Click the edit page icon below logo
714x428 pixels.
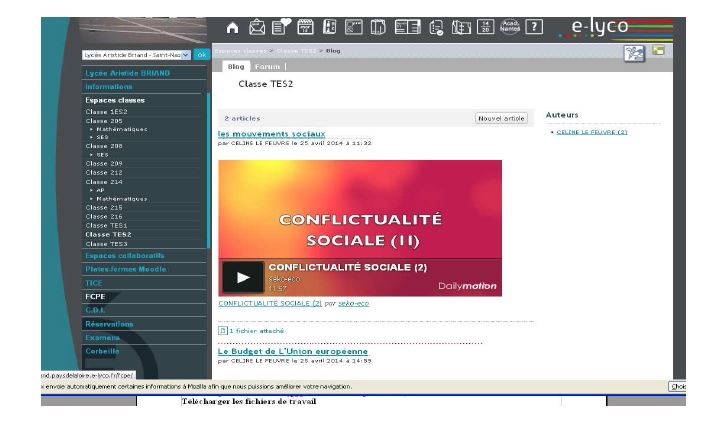[x=633, y=52]
